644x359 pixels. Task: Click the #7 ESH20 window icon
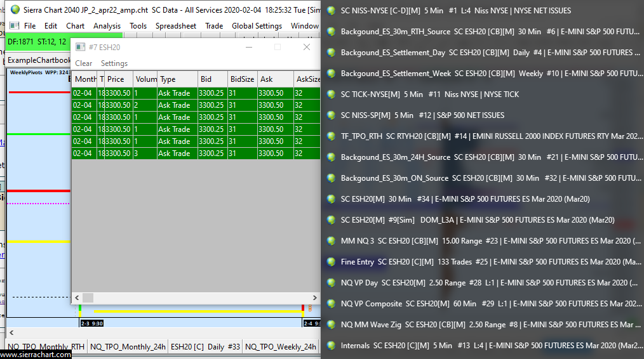point(81,47)
